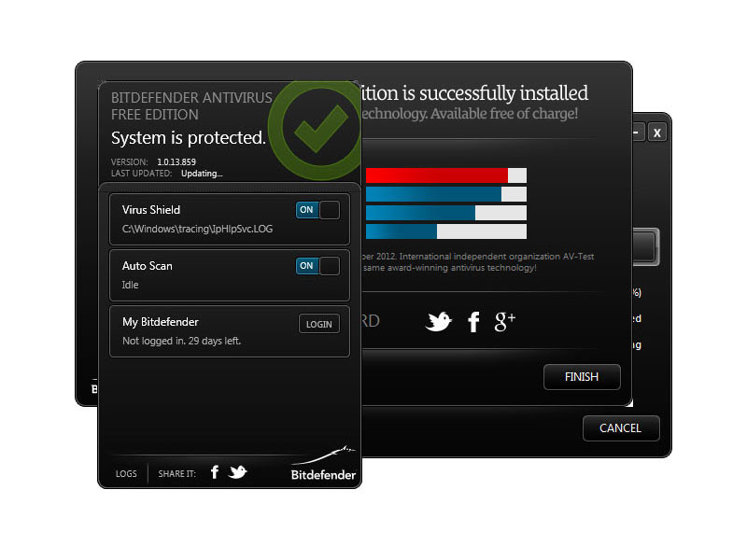
Task: Click the large Facebook icon in installer
Action: (x=473, y=322)
